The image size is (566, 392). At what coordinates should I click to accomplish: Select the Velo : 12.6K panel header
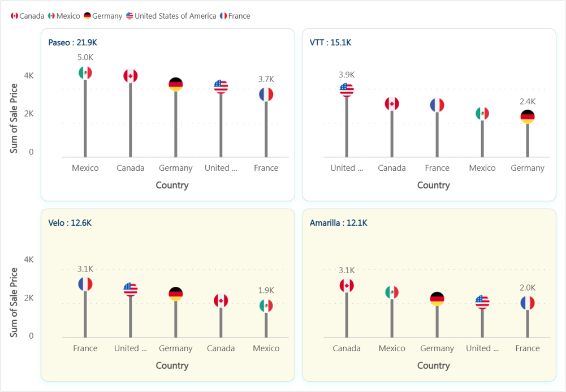point(70,223)
